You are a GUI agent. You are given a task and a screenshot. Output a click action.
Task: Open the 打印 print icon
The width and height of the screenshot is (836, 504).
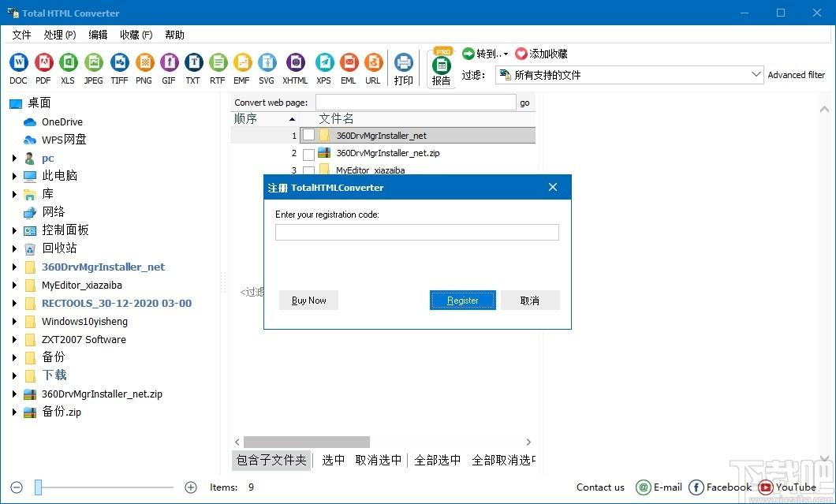[404, 62]
